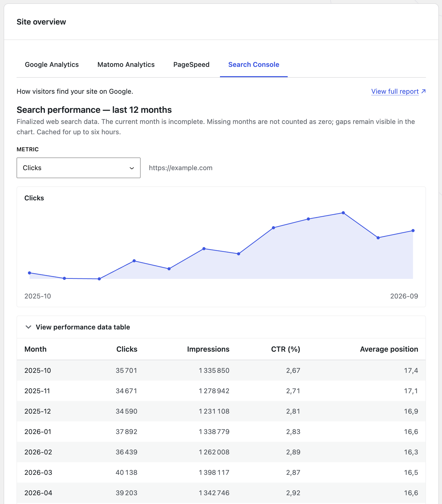Click the CTR (%) column header

285,349
